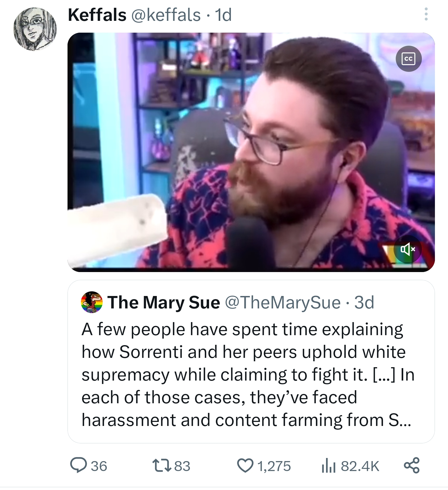Click the share icon
Image resolution: width=448 pixels, height=490 pixels.
coord(412,465)
